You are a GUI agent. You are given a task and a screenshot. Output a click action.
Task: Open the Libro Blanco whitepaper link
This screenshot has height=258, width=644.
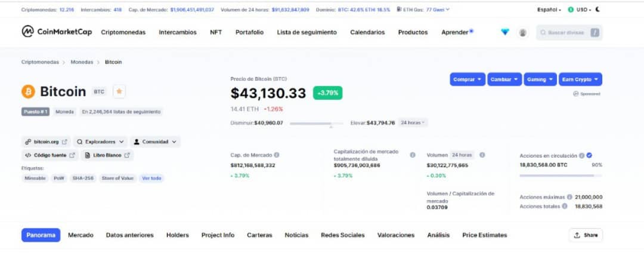[107, 155]
